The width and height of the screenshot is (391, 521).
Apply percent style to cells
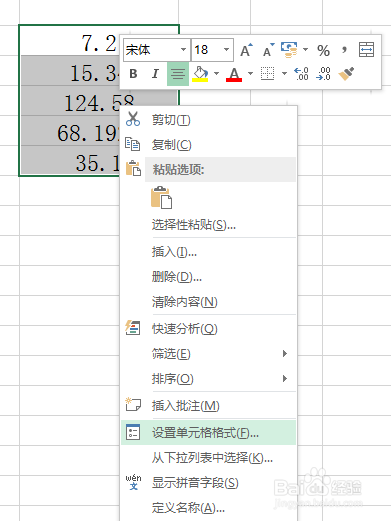point(323,50)
